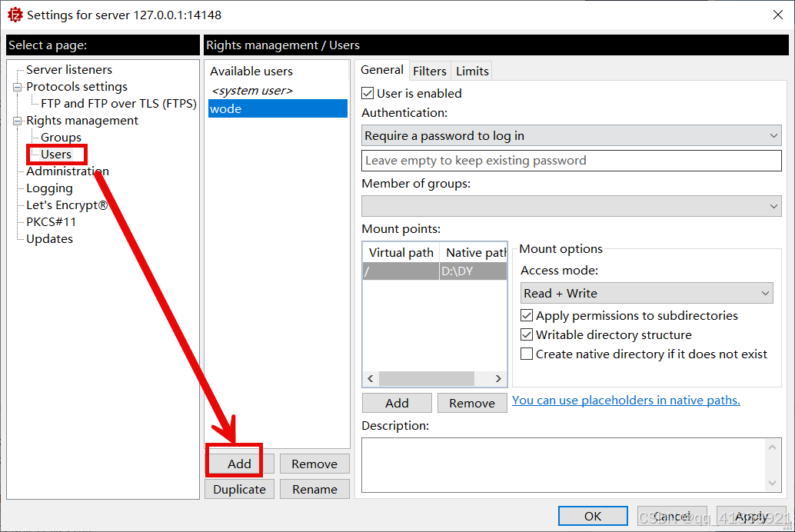
Task: Click the password input field
Action: (x=571, y=161)
